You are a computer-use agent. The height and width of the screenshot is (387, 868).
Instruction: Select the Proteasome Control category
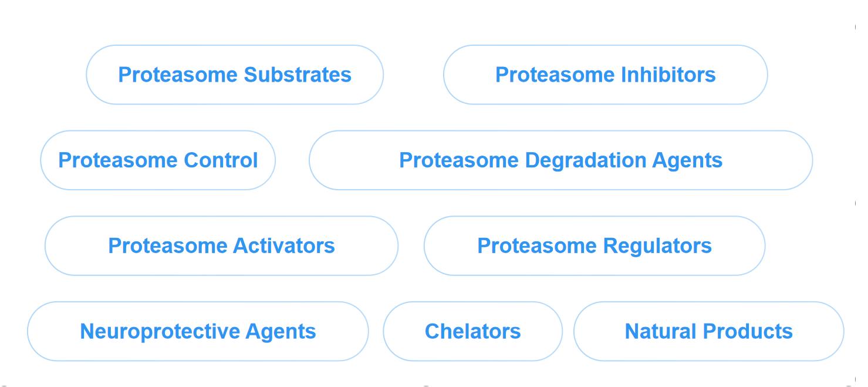157,160
